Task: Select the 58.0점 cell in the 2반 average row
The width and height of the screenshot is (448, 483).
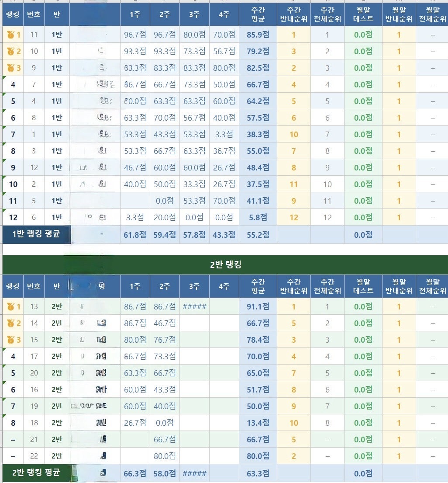Action: [x=165, y=473]
